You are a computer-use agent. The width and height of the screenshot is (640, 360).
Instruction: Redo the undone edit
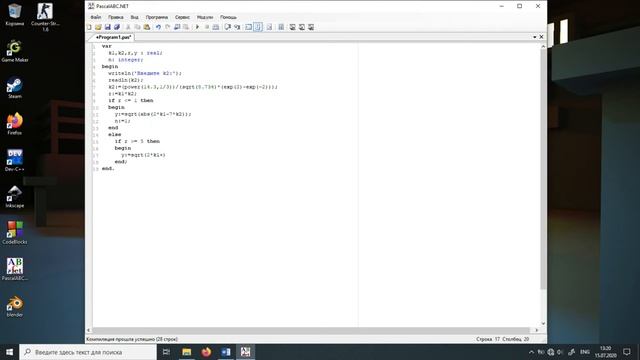167,27
